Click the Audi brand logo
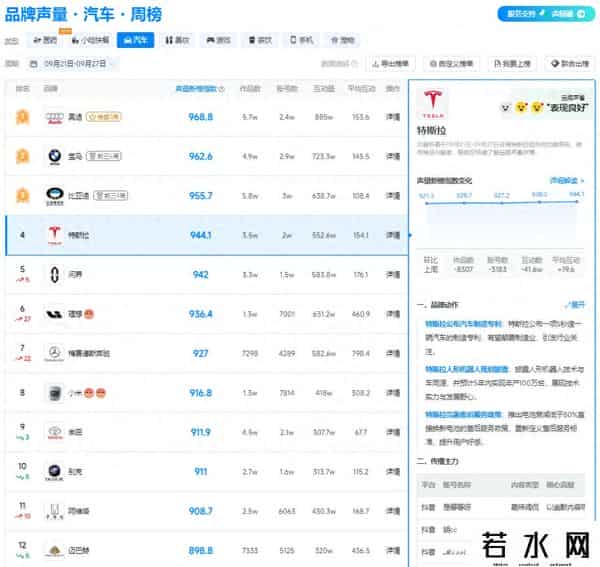This screenshot has width=600, height=567. tap(54, 117)
